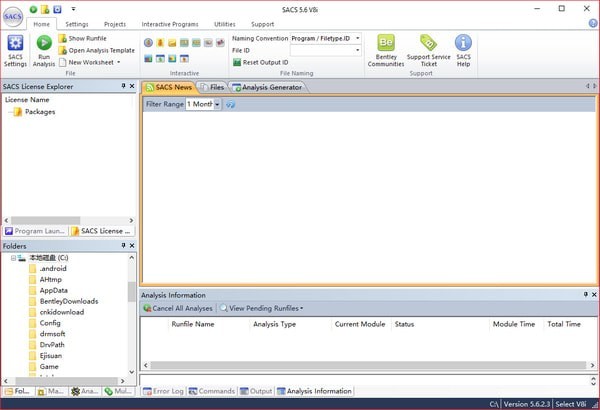Screen dimensions: 600x410
Task: Open the SACS application menu orb
Action: point(13,16)
